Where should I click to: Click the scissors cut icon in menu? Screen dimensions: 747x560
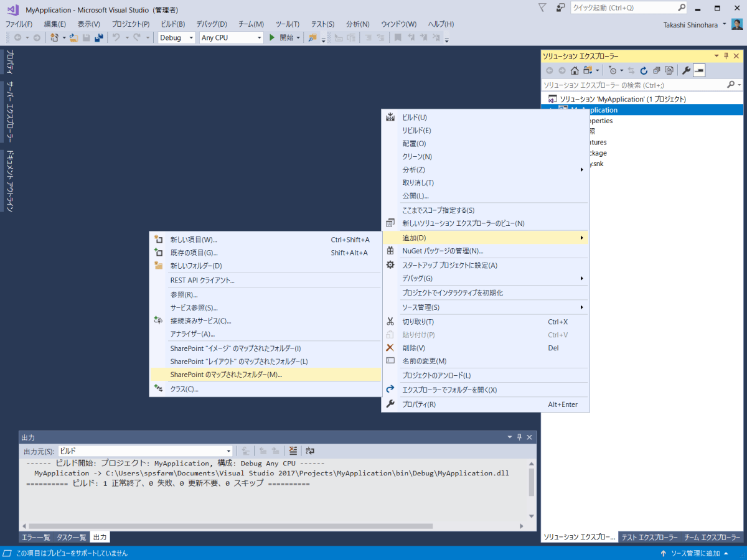pyautogui.click(x=390, y=322)
